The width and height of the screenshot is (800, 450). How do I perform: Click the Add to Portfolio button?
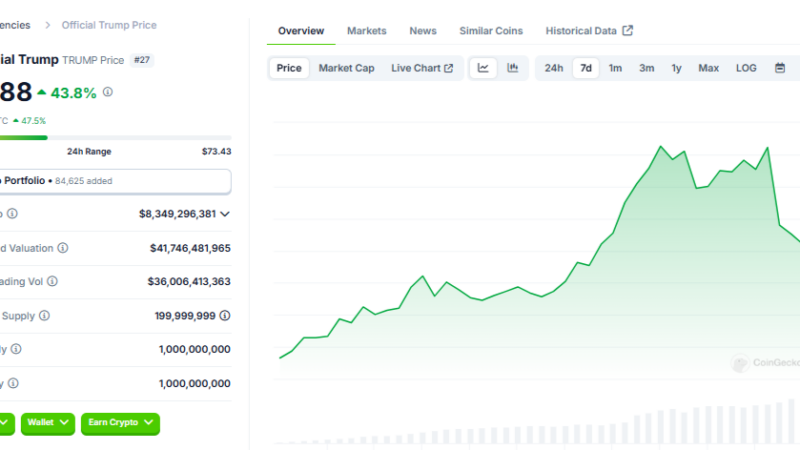tap(115, 181)
